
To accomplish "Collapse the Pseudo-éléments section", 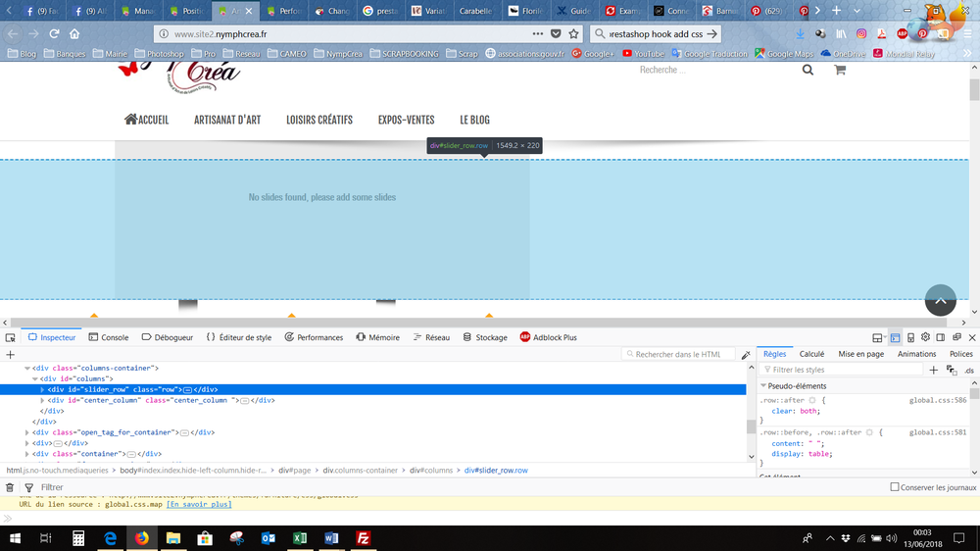I will point(763,386).
